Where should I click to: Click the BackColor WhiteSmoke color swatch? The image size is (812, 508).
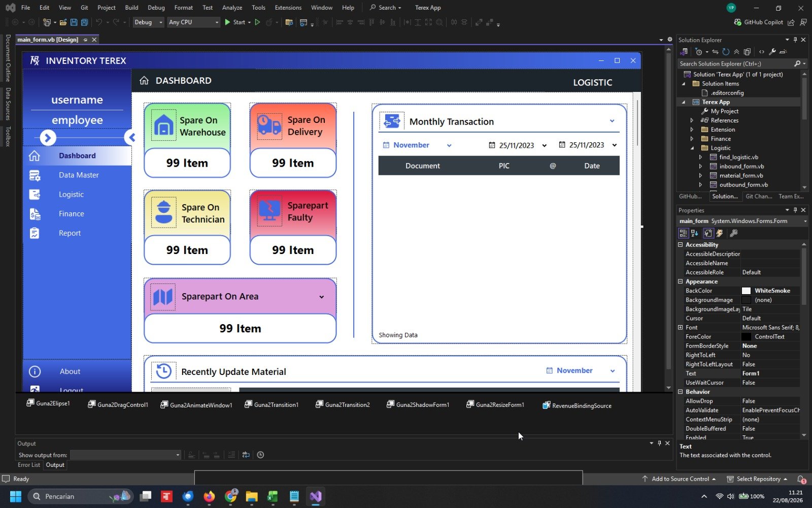746,291
